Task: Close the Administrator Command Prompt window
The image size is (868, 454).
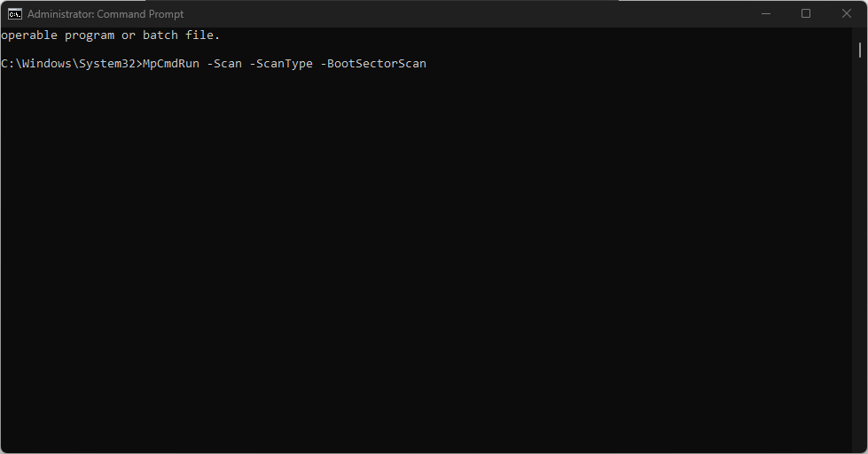Action: pyautogui.click(x=847, y=14)
